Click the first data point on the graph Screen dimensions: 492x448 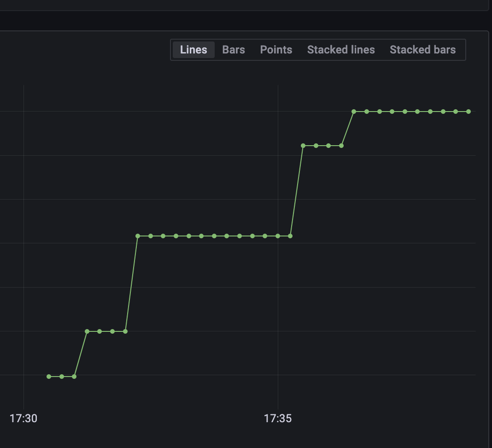point(49,377)
